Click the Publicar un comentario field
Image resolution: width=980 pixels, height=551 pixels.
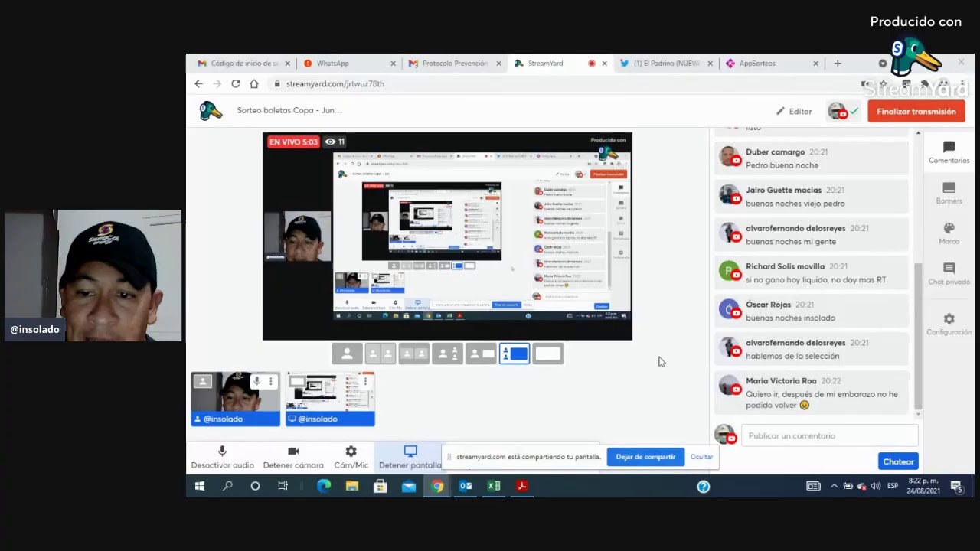click(x=829, y=435)
